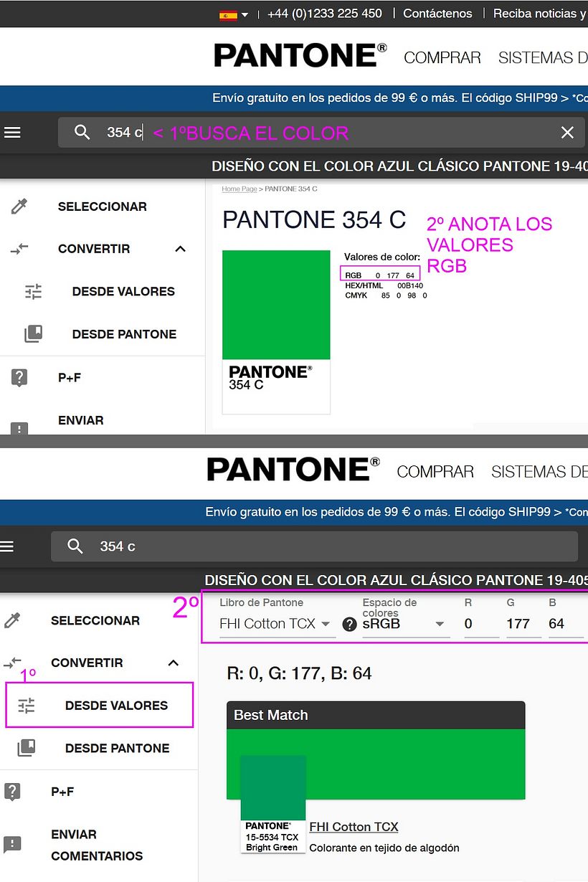The width and height of the screenshot is (588, 882).
Task: Click CONVERTIR label in the top screenshot
Action: [94, 249]
